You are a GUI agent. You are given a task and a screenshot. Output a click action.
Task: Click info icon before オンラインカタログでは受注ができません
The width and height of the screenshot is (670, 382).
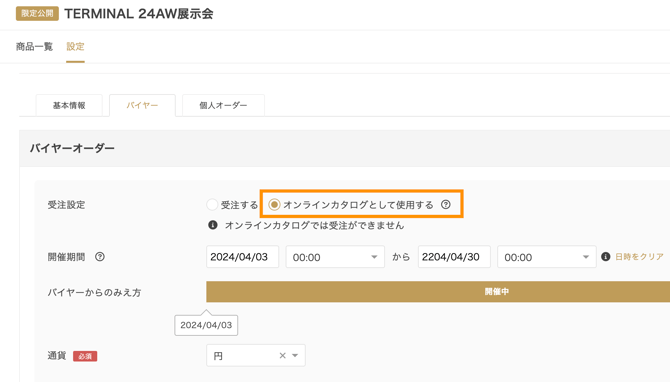[212, 225]
